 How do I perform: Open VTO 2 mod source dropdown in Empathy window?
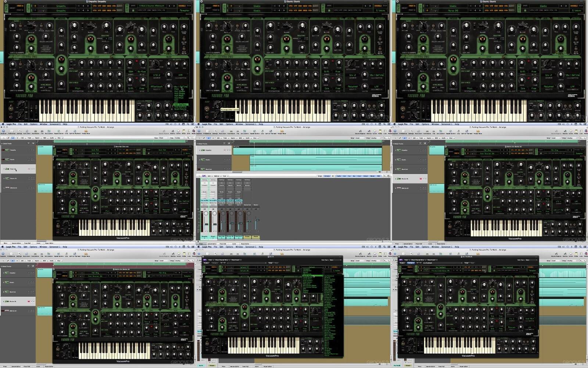(x=157, y=75)
